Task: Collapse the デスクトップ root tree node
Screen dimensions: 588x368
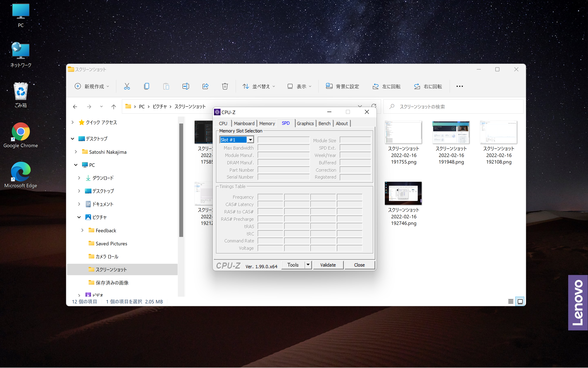Action: (x=72, y=138)
